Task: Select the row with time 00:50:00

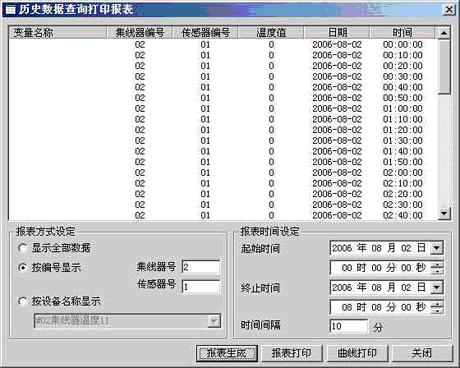Action: click(x=223, y=98)
